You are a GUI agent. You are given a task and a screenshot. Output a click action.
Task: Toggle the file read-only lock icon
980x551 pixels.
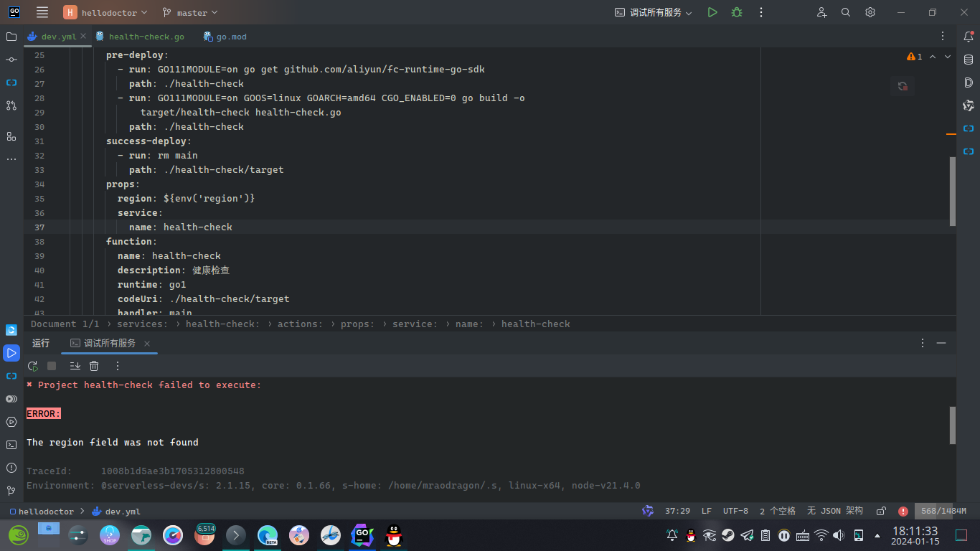pyautogui.click(x=881, y=512)
